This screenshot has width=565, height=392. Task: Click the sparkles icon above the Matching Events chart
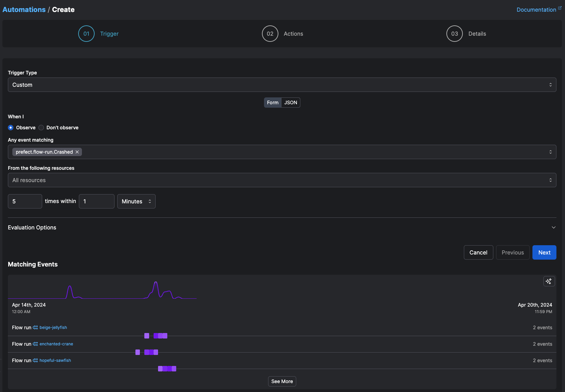(x=549, y=281)
